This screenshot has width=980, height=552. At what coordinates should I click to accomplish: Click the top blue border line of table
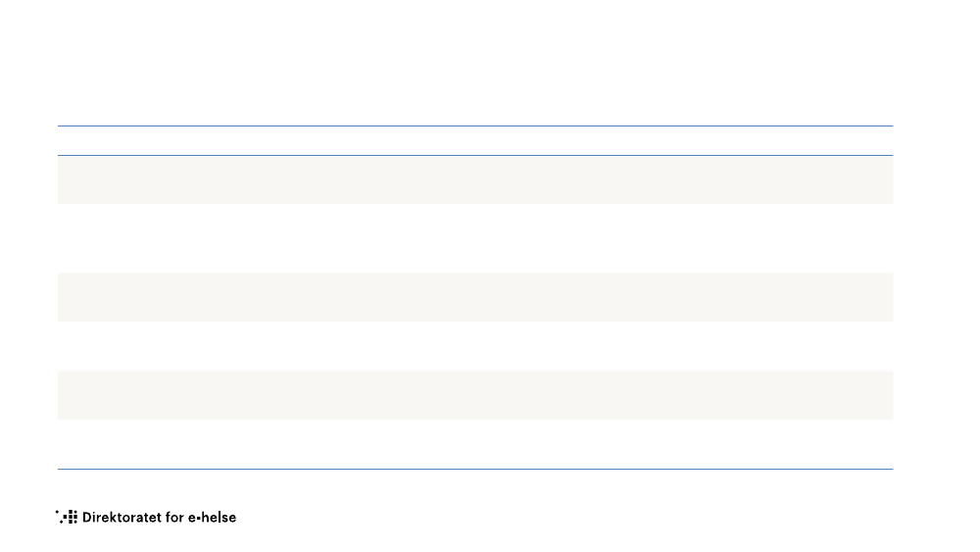475,125
